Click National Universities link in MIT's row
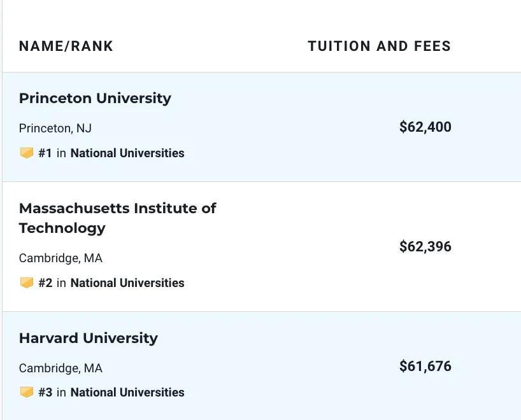 (127, 283)
